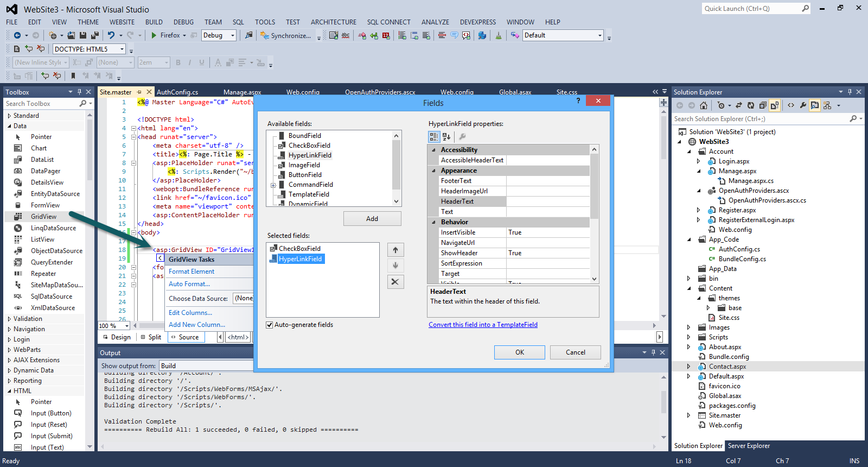Click the search icon in the Toolbox search box
The image size is (868, 467).
(82, 104)
